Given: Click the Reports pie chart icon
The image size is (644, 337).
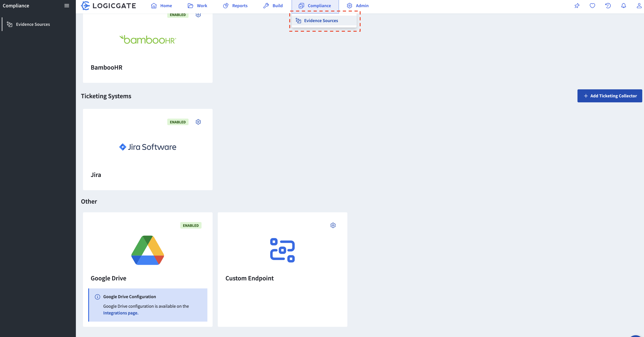Looking at the screenshot, I should [226, 5].
